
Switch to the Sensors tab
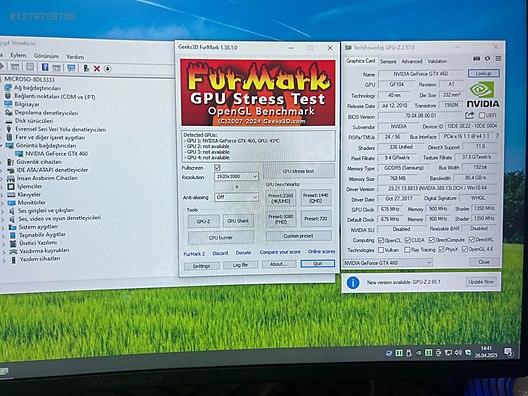[388, 61]
